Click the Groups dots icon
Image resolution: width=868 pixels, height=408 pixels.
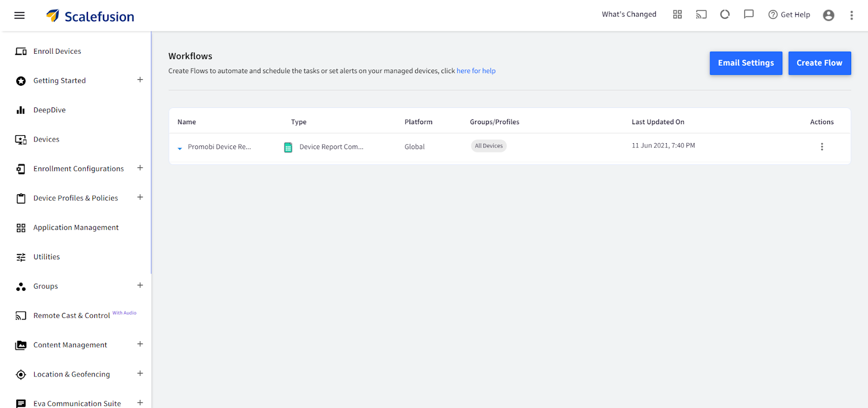coord(21,286)
